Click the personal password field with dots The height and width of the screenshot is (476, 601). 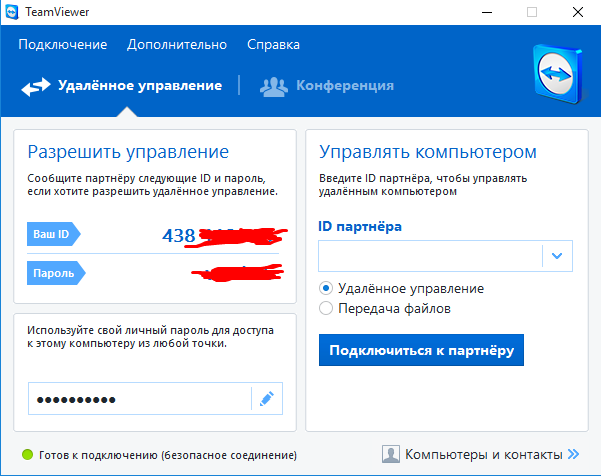coord(138,399)
